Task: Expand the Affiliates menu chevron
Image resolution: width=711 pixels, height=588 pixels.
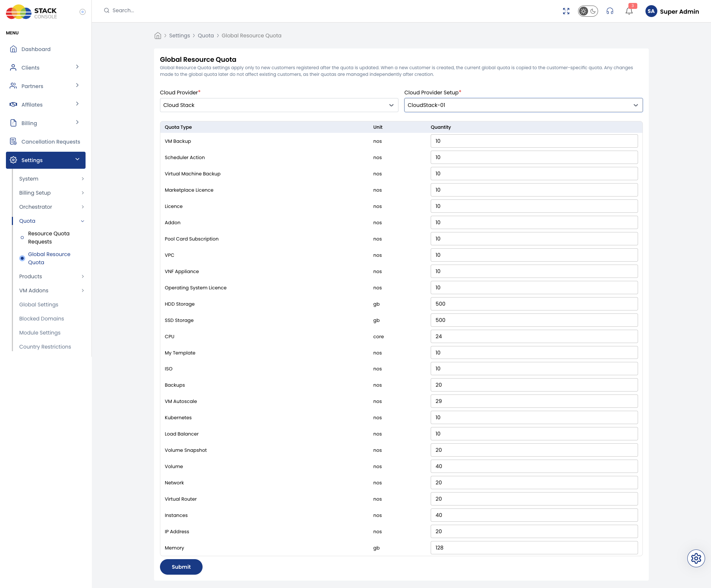Action: (77, 104)
